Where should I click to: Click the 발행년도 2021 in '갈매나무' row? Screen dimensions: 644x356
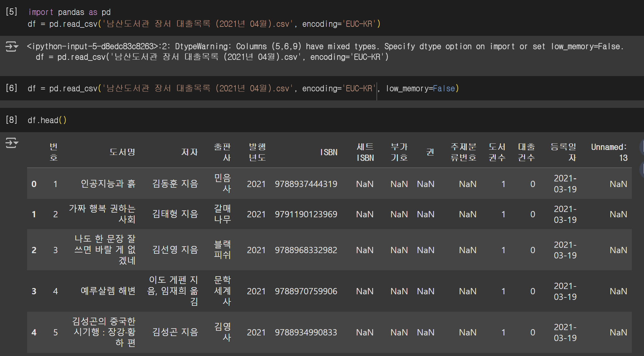[x=256, y=214]
